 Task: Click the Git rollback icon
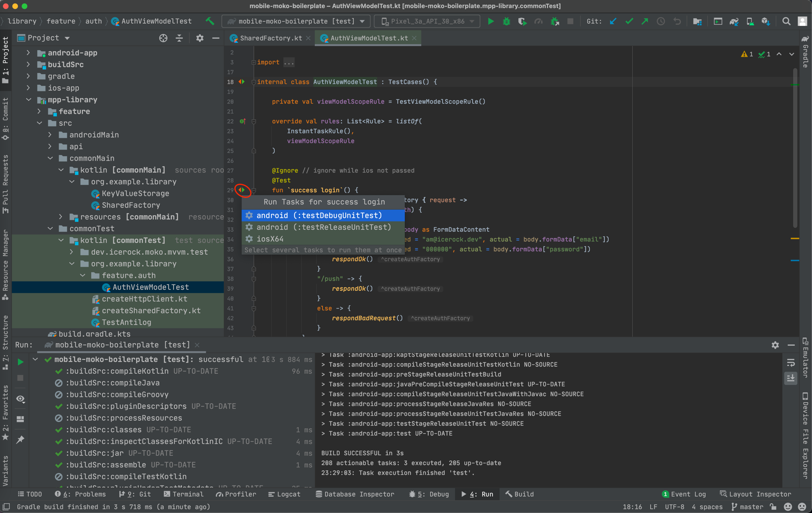pyautogui.click(x=677, y=21)
